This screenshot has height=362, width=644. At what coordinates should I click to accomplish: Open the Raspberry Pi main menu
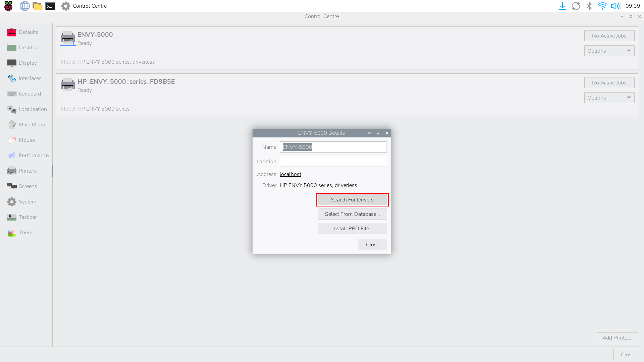pyautogui.click(x=8, y=6)
